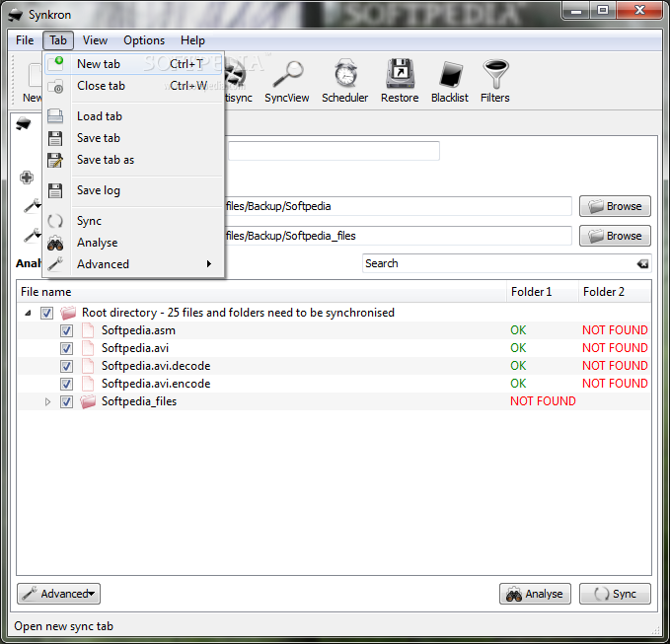This screenshot has height=644, width=670.
Task: Click the New tab menu icon
Action: tap(55, 63)
